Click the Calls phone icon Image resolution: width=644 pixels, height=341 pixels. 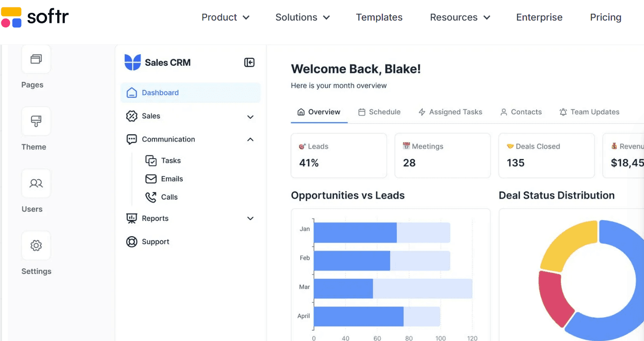coord(151,197)
